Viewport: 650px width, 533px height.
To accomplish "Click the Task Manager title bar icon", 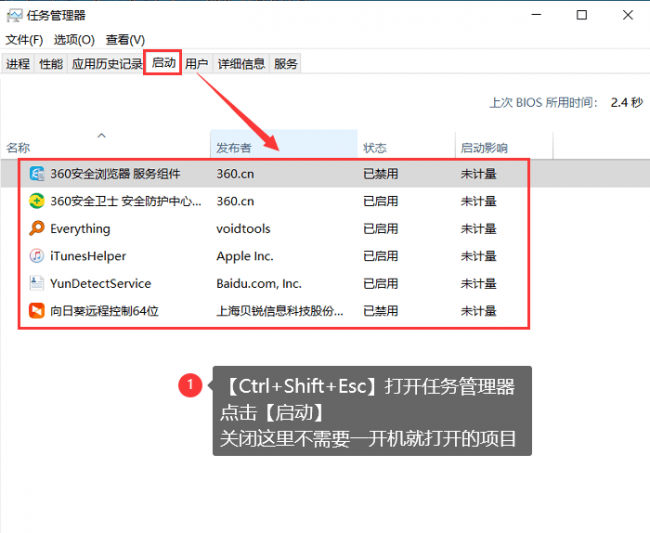I will [x=14, y=16].
